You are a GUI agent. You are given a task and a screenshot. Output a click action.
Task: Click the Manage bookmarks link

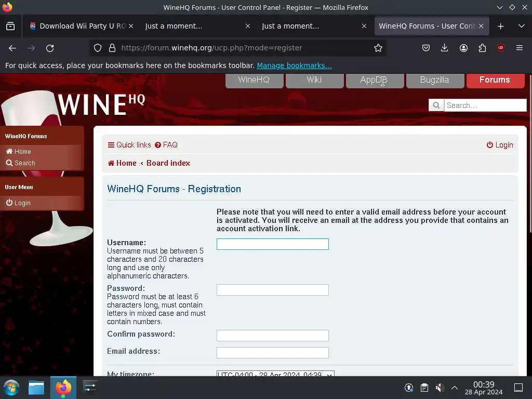pos(294,65)
